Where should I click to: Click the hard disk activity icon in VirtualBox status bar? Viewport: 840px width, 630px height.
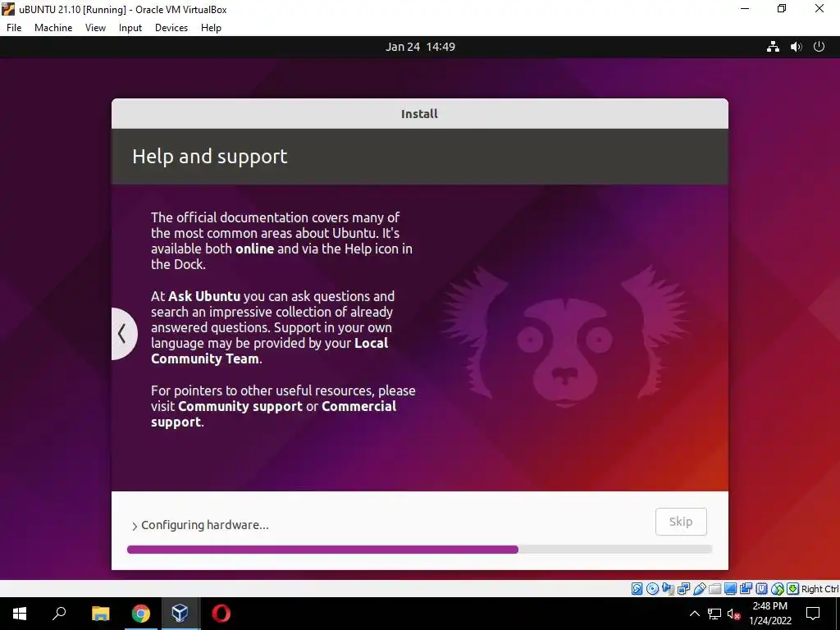[637, 589]
